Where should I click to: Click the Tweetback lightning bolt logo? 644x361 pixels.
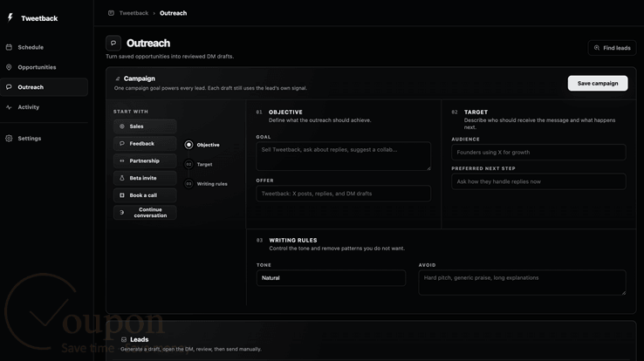tap(10, 17)
